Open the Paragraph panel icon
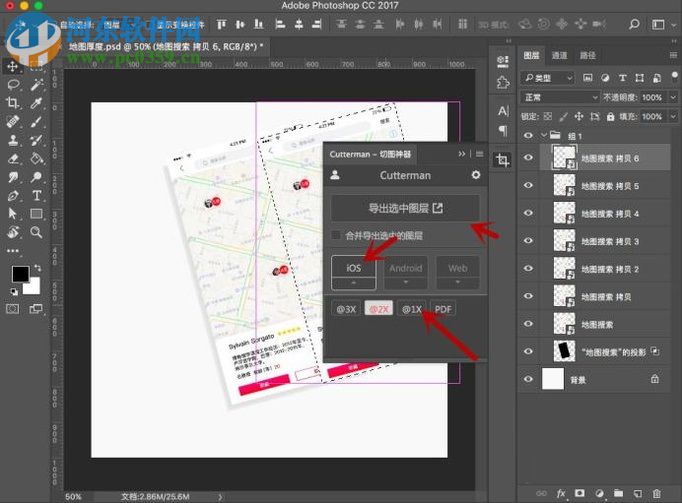Screen dimensions: 682x503 [x=503, y=130]
